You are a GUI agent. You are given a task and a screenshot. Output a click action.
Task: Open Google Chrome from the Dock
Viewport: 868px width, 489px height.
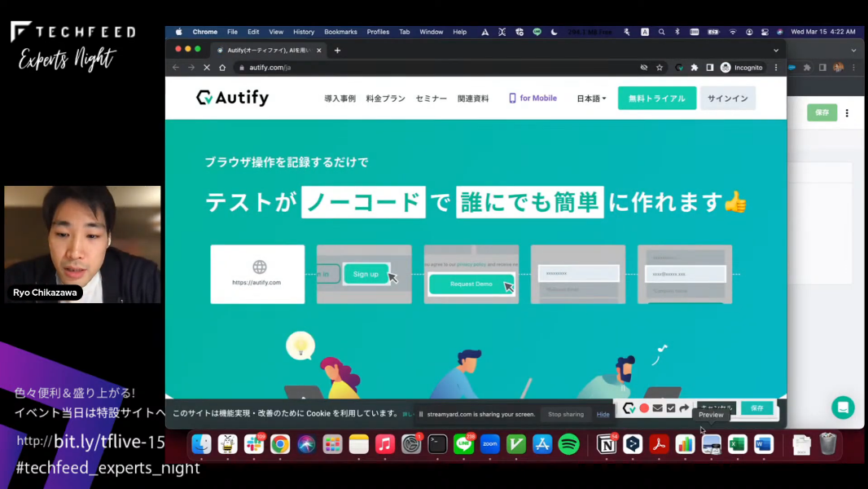pos(280,444)
